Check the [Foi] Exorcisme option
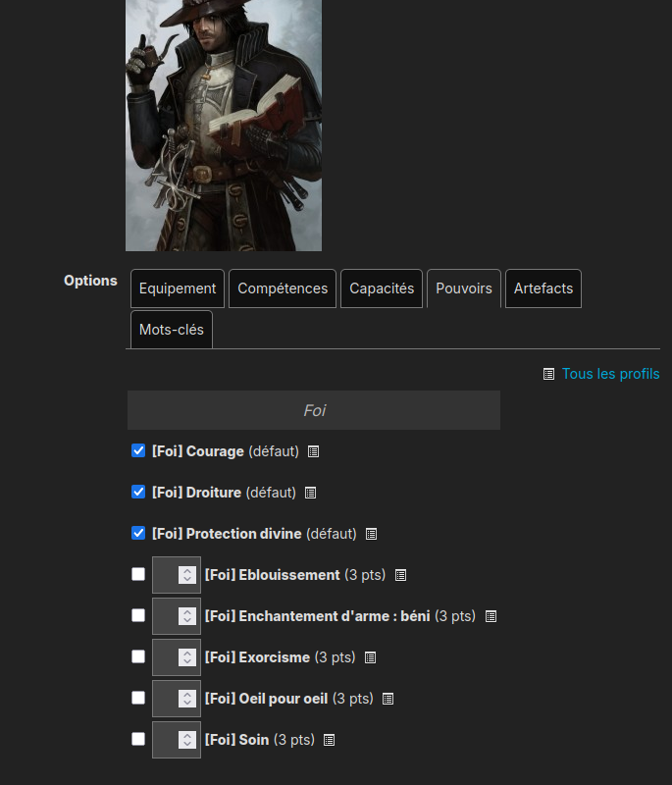The image size is (672, 785). pos(138,656)
